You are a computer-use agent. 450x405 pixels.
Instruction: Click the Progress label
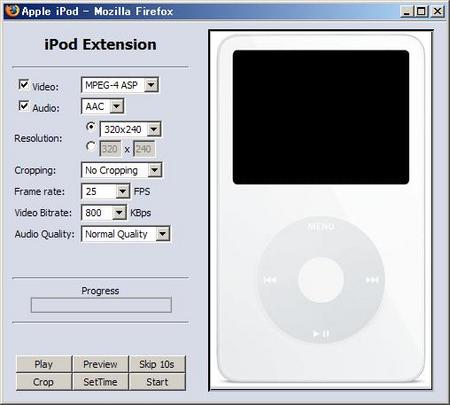(x=100, y=291)
